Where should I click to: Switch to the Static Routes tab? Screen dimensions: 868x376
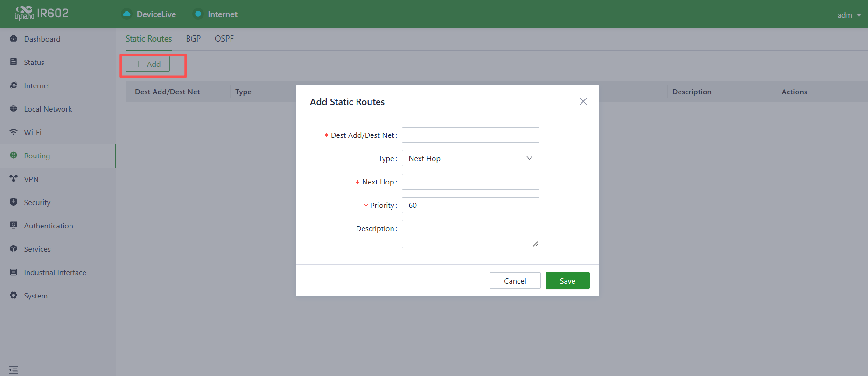(x=148, y=39)
